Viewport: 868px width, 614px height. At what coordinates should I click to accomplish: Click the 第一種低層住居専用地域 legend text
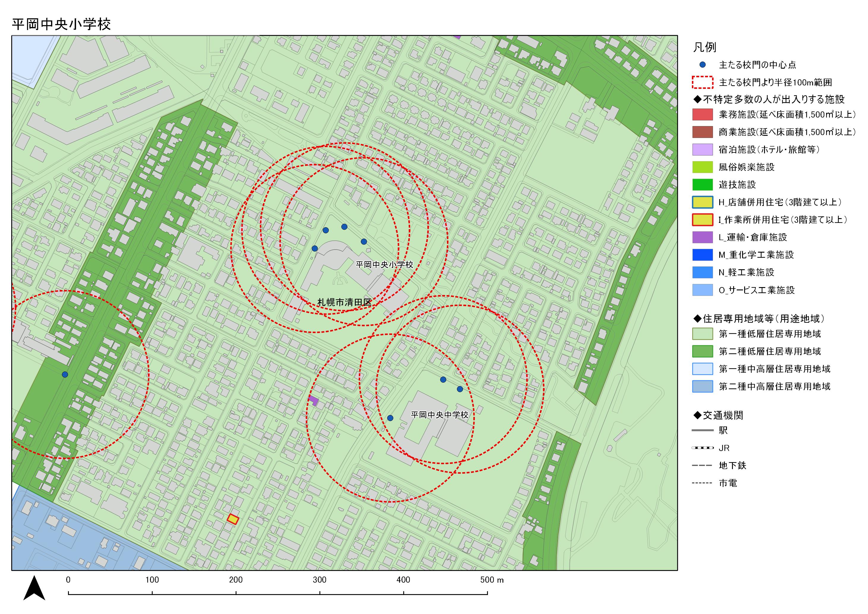[x=770, y=334]
